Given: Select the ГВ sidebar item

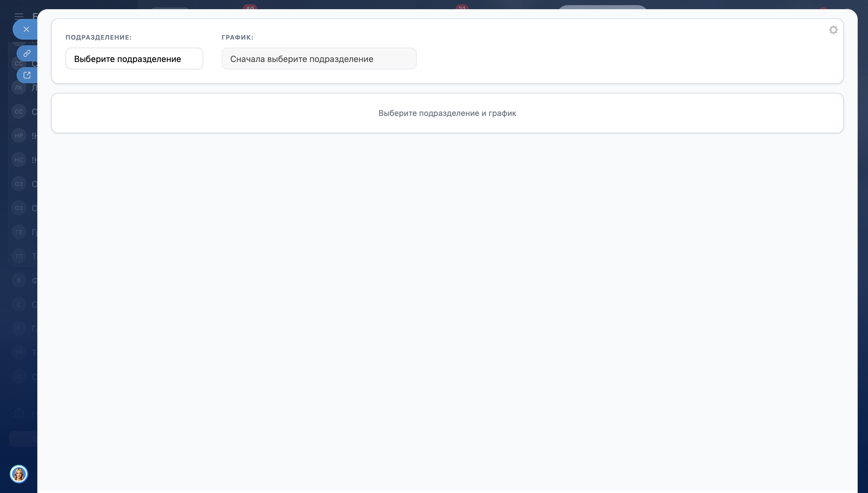Looking at the screenshot, I should pyautogui.click(x=19, y=232).
